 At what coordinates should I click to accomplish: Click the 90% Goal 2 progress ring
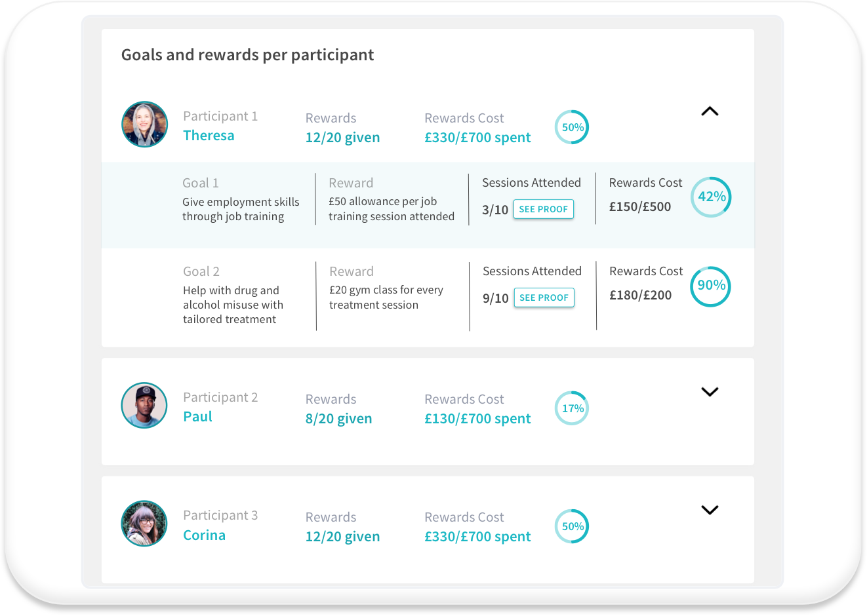(711, 286)
